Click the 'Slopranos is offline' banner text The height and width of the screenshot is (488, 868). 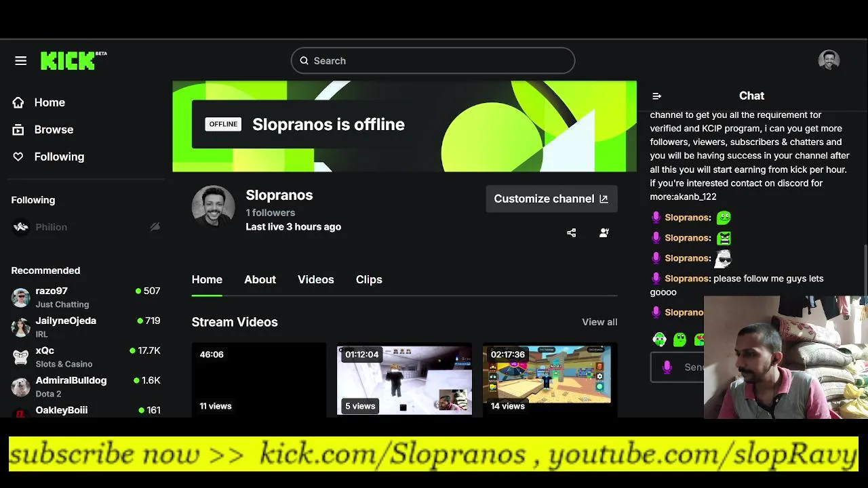[x=328, y=125]
